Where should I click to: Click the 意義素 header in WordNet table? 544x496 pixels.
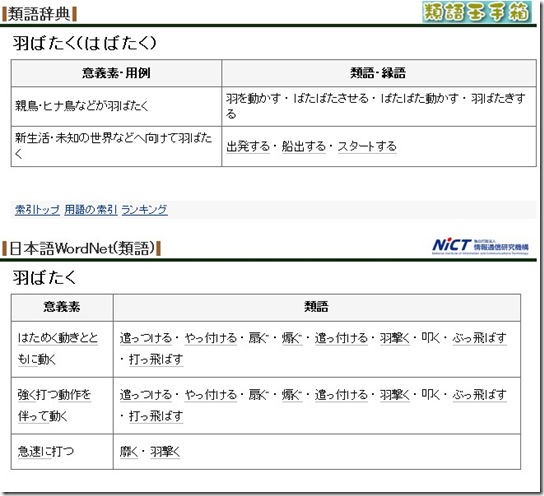pos(62,307)
